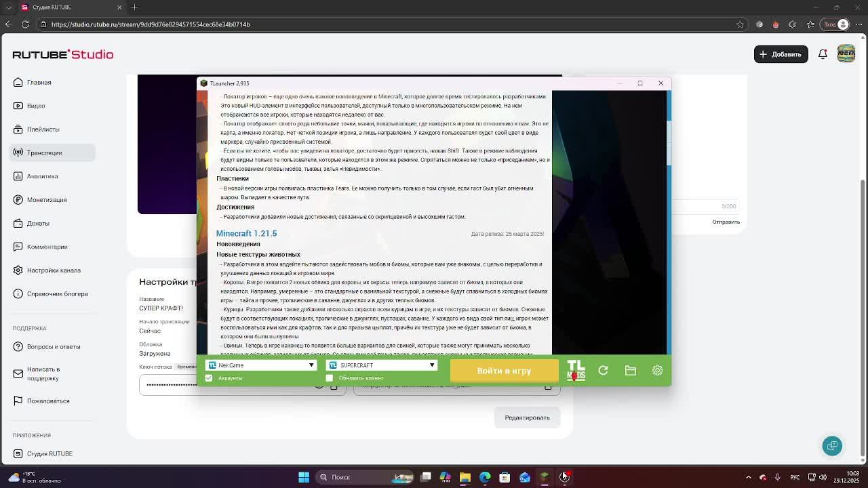The image size is (868, 488).
Task: Open the browser profile Вход button
Action: click(x=835, y=24)
